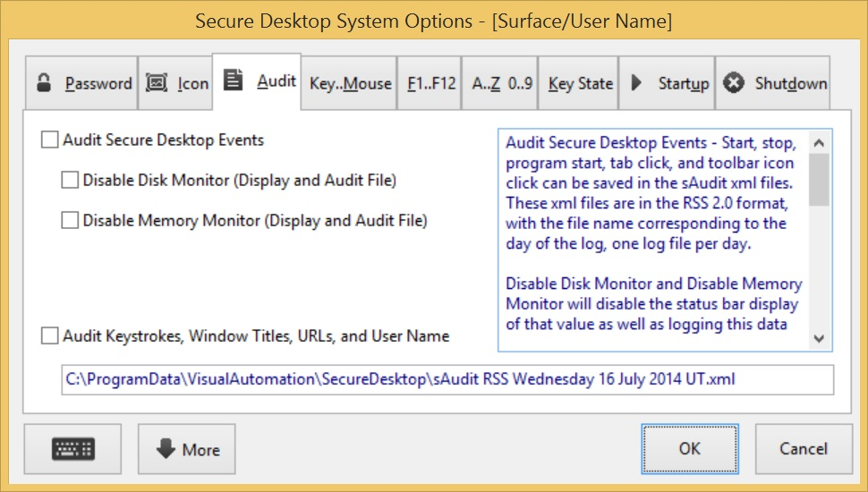Click the padlock icon on Password tab
Image resolution: width=868 pixels, height=492 pixels.
[x=43, y=84]
